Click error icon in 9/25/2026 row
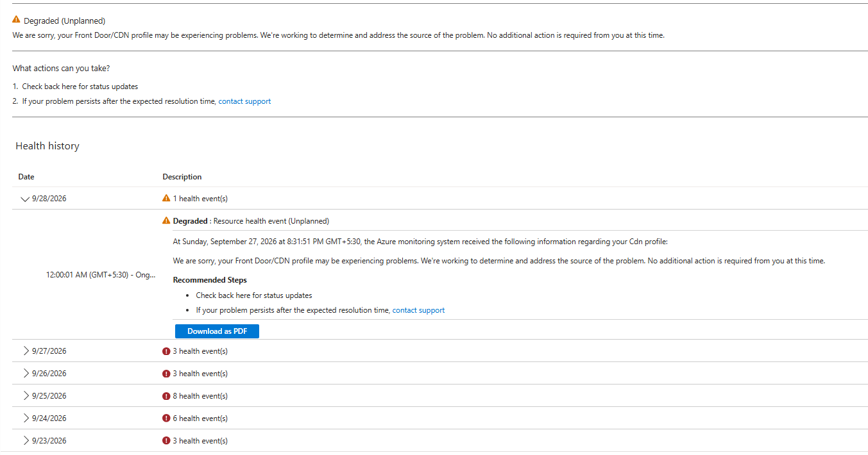 [166, 395]
